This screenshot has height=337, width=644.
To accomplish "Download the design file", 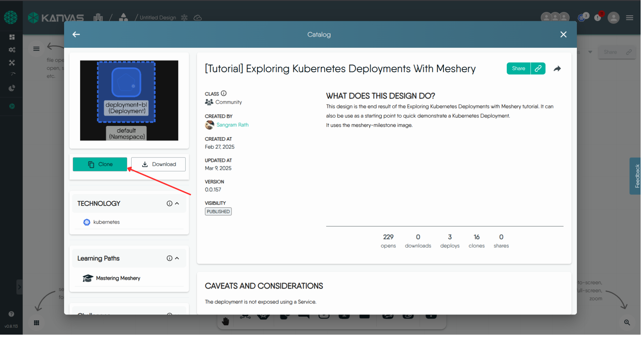I will tap(158, 164).
